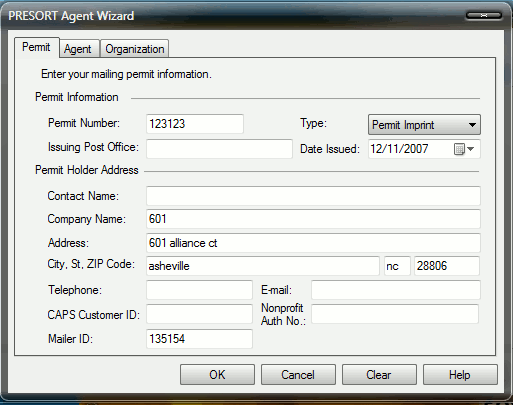Click the ZIP code field 28806
This screenshot has height=405, width=513.
(447, 266)
